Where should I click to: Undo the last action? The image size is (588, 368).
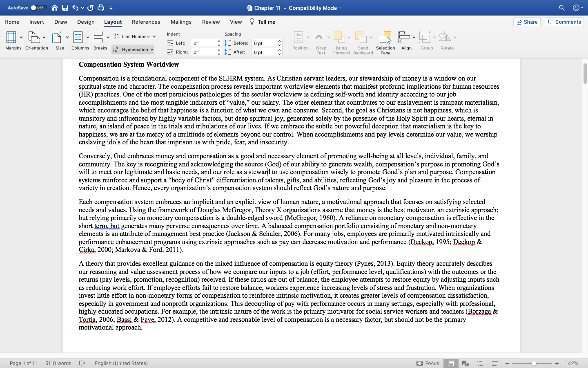tap(75, 8)
